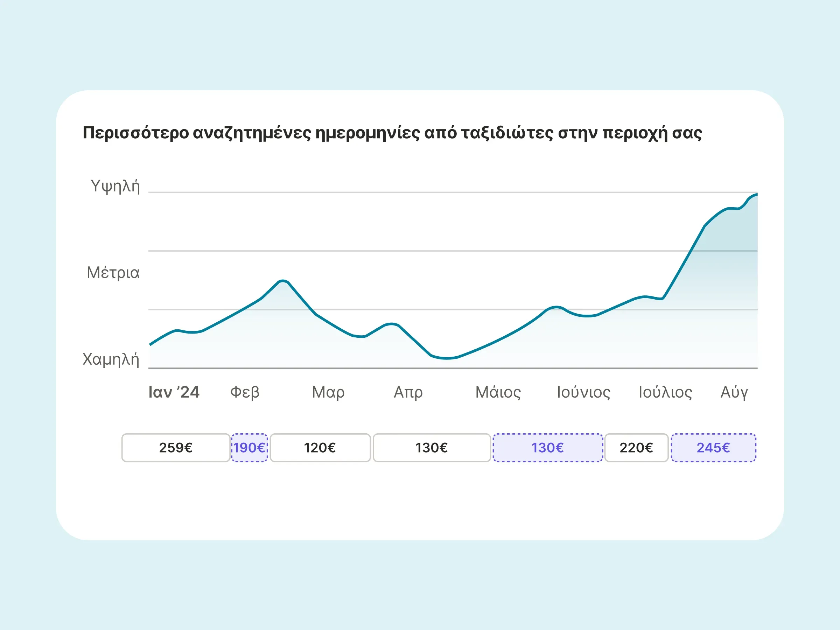Select the Ιούνιος axis label

coord(583,392)
